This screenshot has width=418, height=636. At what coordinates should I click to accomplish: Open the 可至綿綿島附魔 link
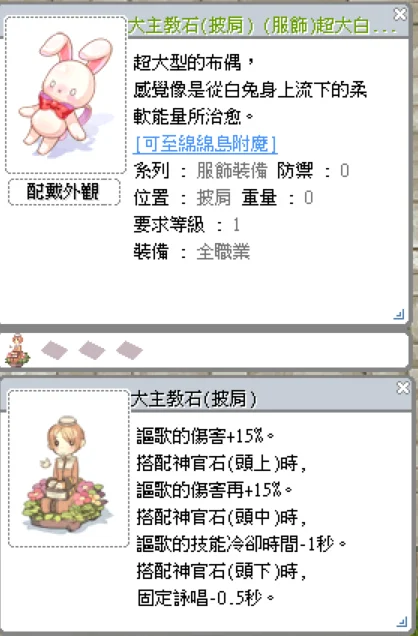[x=206, y=144]
